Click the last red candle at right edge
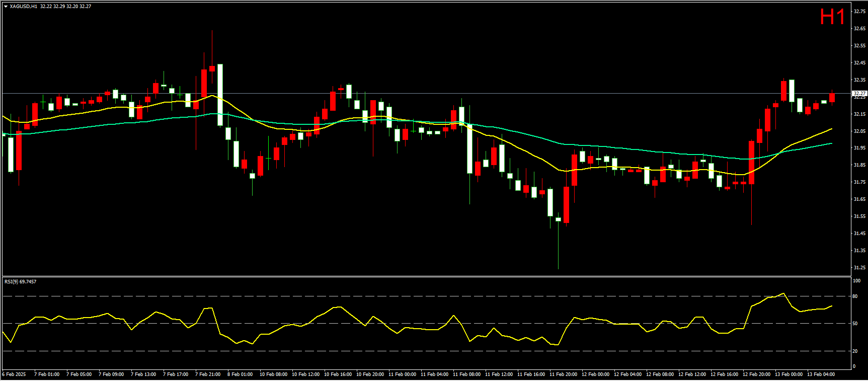This screenshot has height=381, width=868. click(832, 98)
